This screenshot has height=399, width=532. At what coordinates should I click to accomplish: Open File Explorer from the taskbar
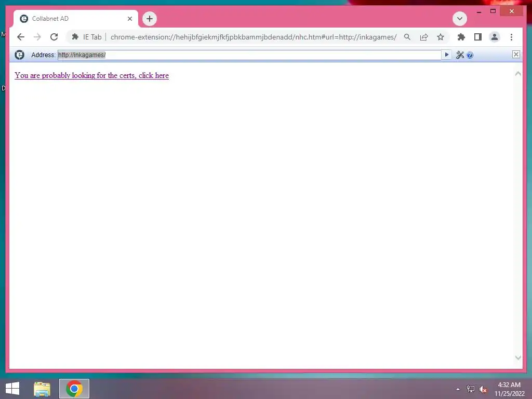(x=42, y=389)
